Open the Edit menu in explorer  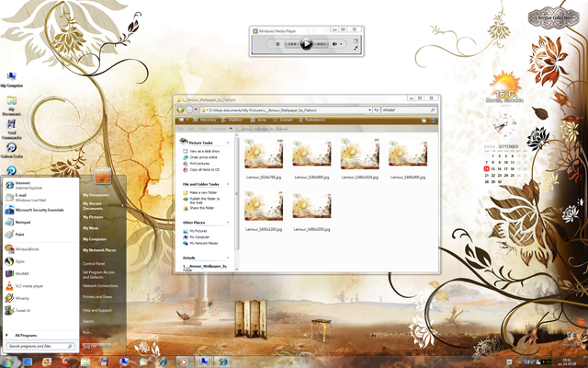[x=191, y=129]
